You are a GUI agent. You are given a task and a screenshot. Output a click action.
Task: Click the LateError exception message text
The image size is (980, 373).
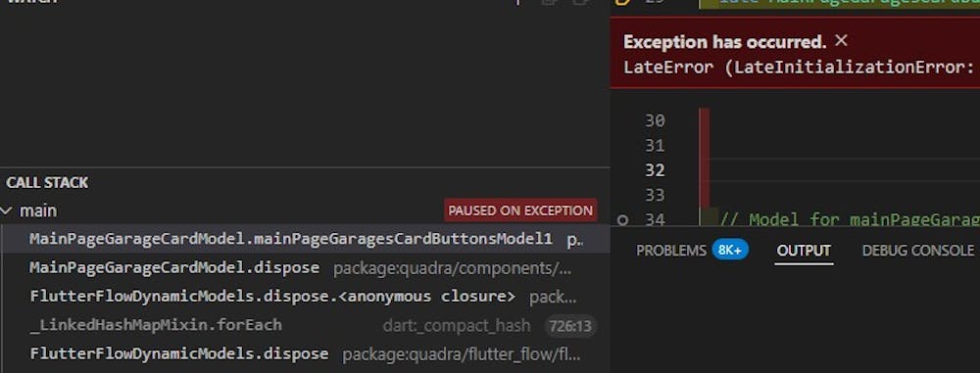(x=802, y=68)
